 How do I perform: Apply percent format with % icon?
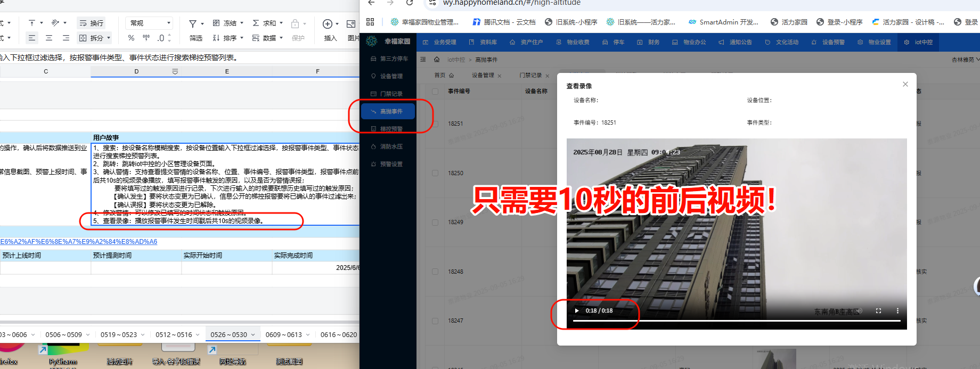[x=131, y=38]
